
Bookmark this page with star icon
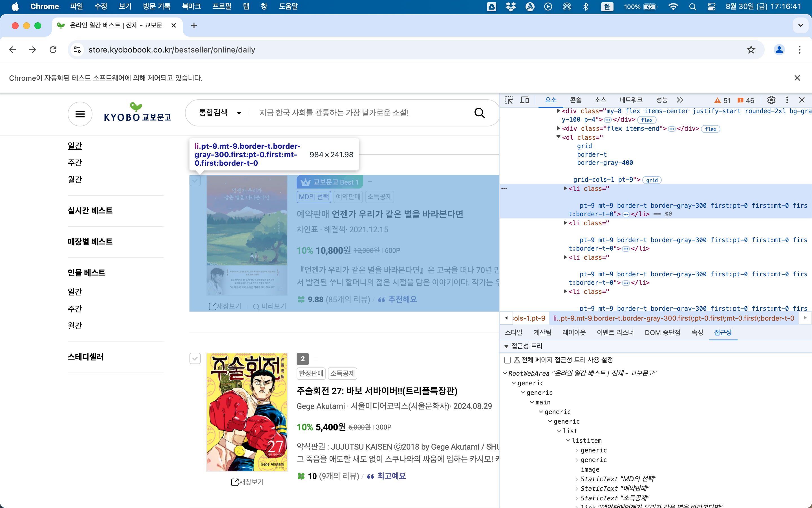coord(751,50)
